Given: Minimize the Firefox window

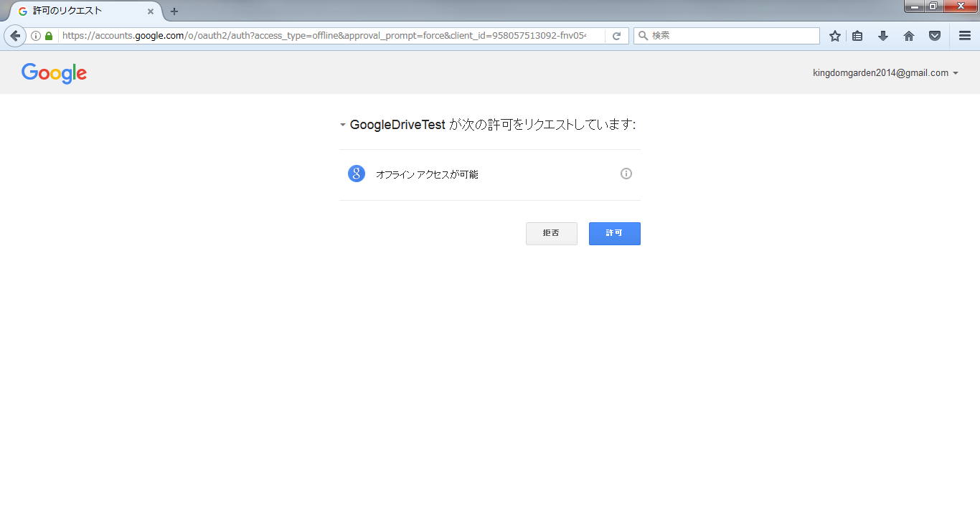Looking at the screenshot, I should (x=914, y=6).
